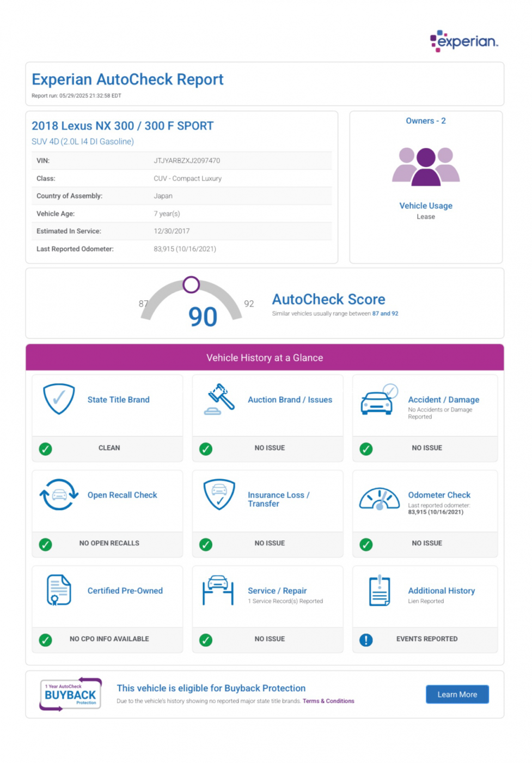Click the Experian logo

tap(464, 41)
